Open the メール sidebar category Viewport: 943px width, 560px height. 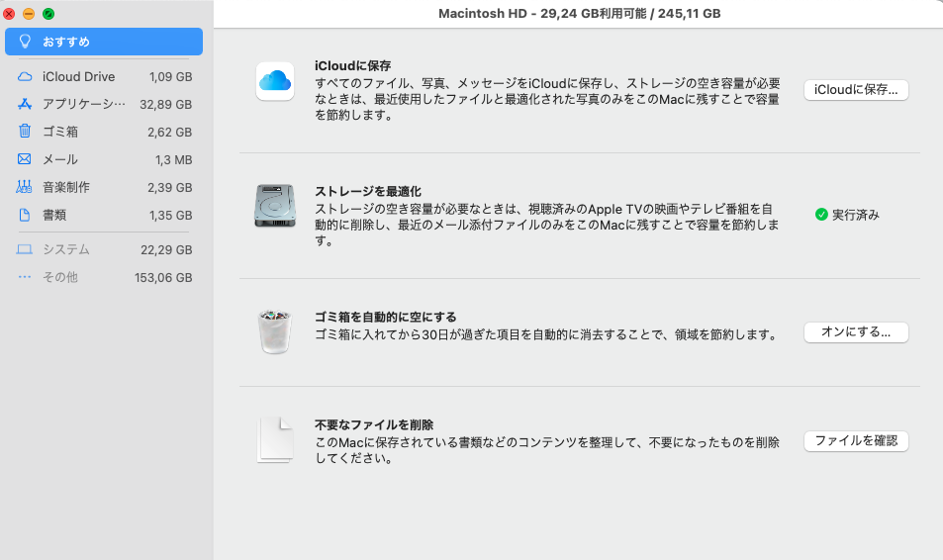pos(104,159)
